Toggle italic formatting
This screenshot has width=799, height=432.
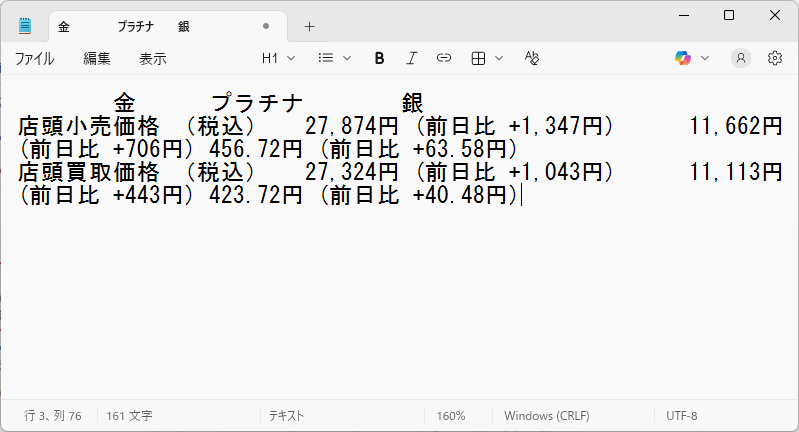pos(411,58)
